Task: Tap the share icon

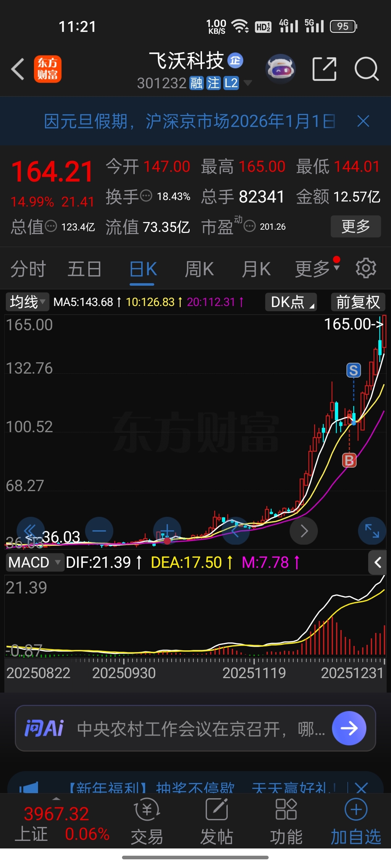Action: click(324, 69)
